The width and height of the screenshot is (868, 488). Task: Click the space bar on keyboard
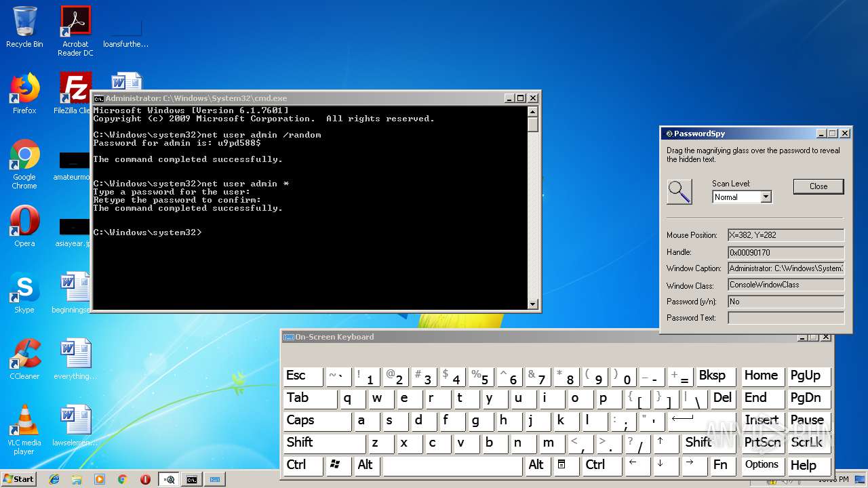pos(452,465)
